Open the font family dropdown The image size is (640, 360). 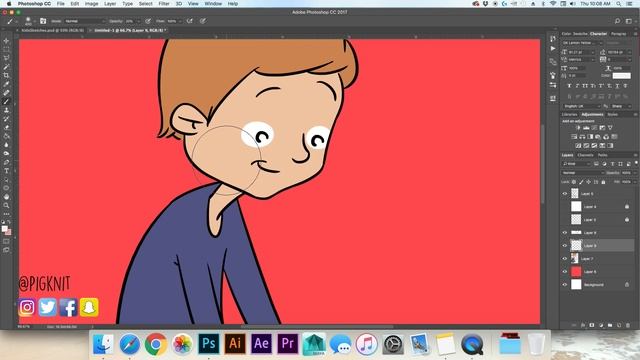[582, 43]
